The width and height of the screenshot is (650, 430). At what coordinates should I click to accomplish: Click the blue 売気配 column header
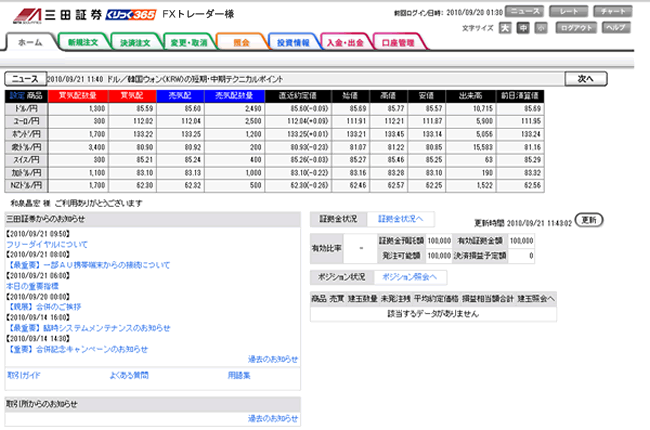tap(180, 96)
